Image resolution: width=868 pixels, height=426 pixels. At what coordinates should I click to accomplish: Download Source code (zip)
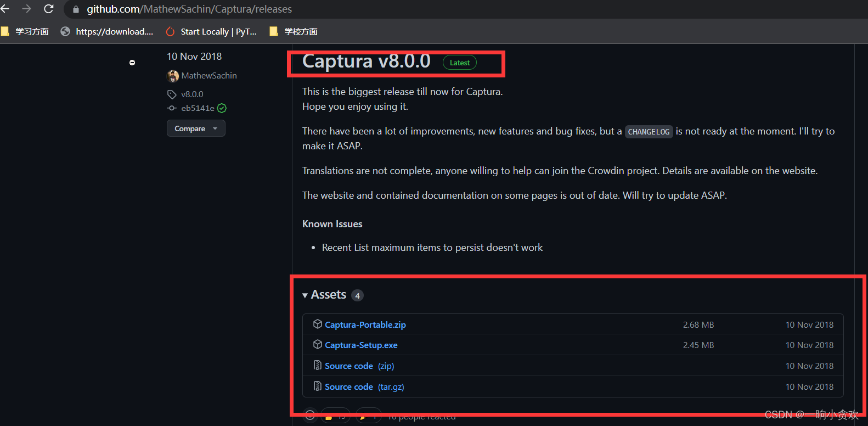tap(359, 366)
